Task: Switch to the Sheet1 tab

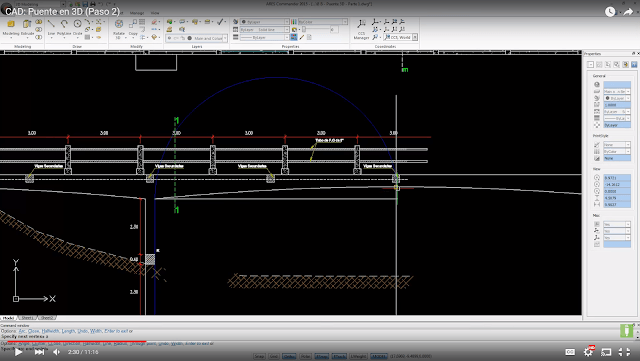Action: click(x=27, y=318)
